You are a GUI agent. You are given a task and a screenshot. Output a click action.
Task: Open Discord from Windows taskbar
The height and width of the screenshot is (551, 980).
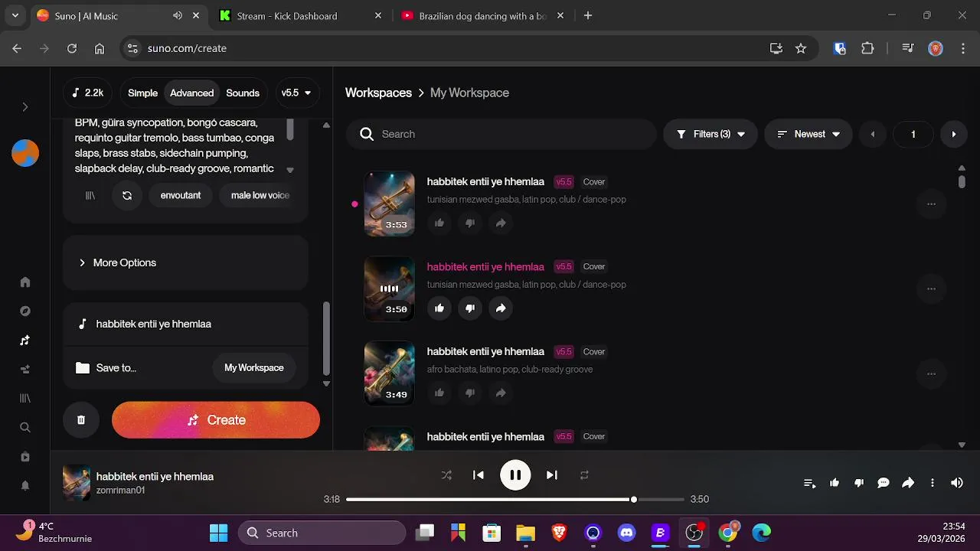pyautogui.click(x=626, y=533)
